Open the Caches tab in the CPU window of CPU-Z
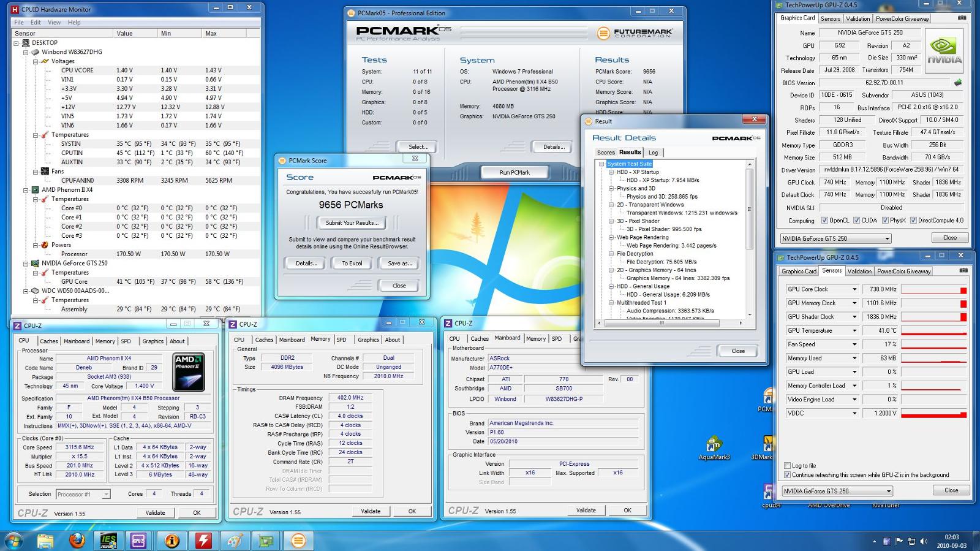This screenshot has height=551, width=980. coord(49,341)
